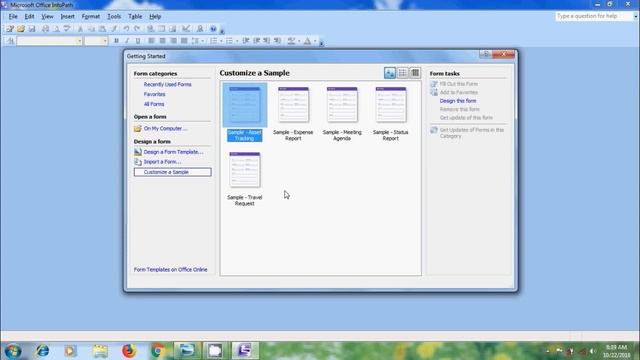The width and height of the screenshot is (640, 360).
Task: Open the File menu
Action: point(13,16)
